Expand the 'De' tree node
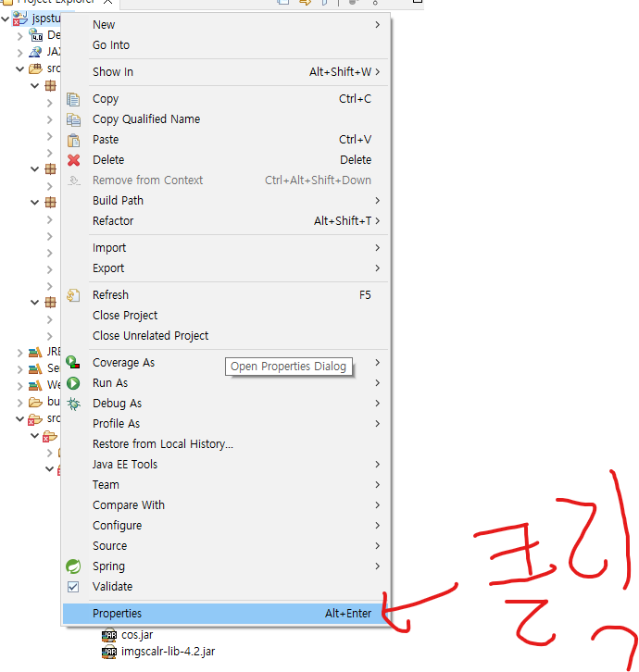Viewport: 639px width, 672px height. click(x=19, y=36)
